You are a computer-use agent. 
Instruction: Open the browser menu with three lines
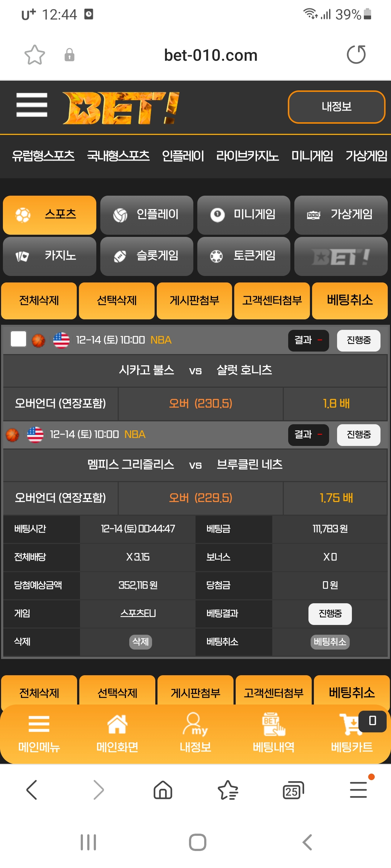pyautogui.click(x=358, y=790)
